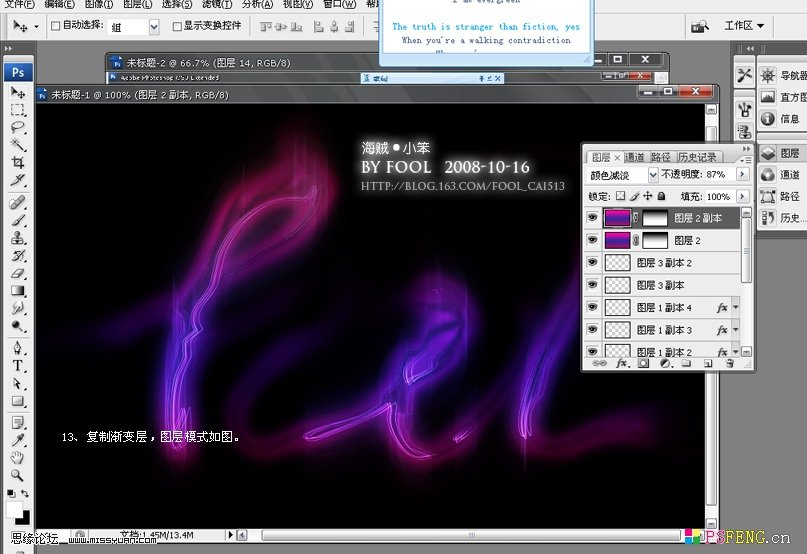Open adjustment layer menu in Layers panel
Viewport: 807px width, 554px height.
[x=665, y=363]
